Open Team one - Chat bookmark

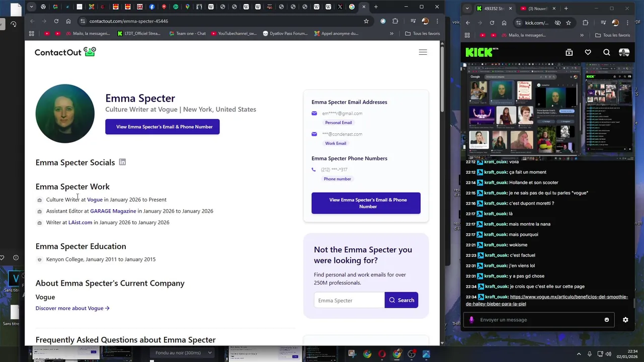tap(187, 34)
